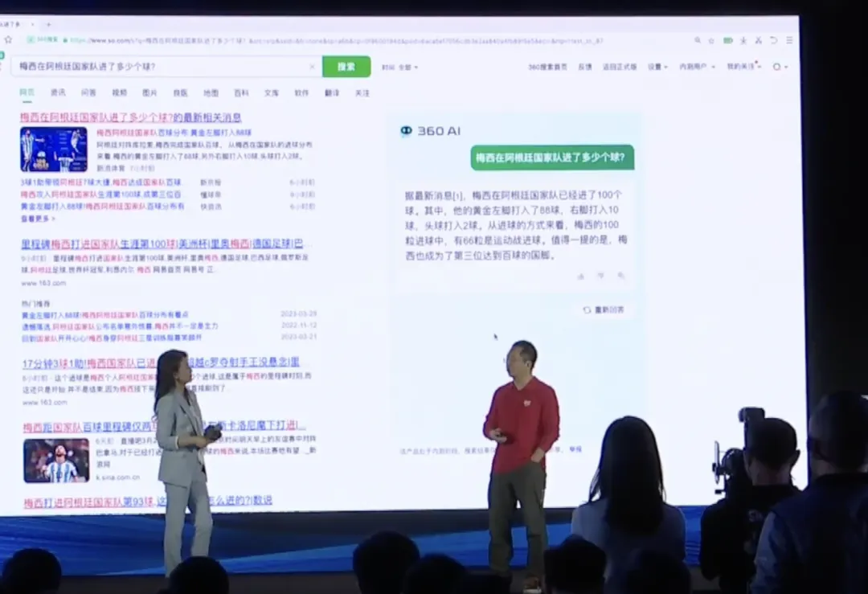Expand the 设置 settings dropdown
This screenshot has height=594, width=868.
pos(657,67)
